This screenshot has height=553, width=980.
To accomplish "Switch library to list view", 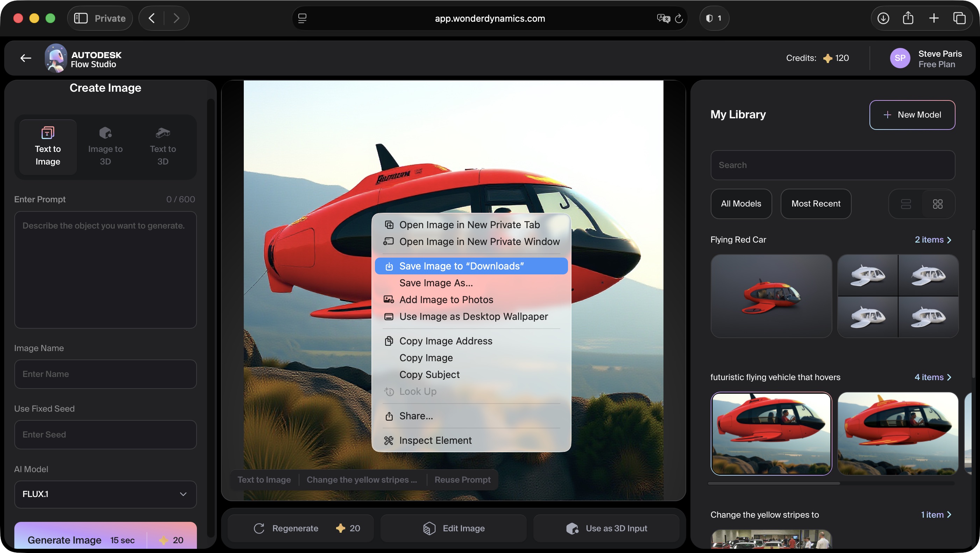I will [x=906, y=204].
